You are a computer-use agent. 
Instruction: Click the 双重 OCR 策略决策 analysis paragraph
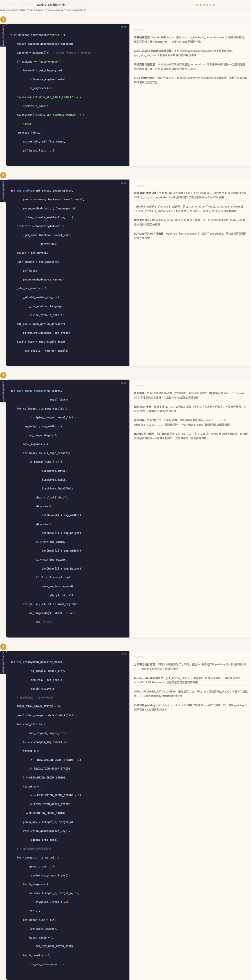[x=190, y=195]
